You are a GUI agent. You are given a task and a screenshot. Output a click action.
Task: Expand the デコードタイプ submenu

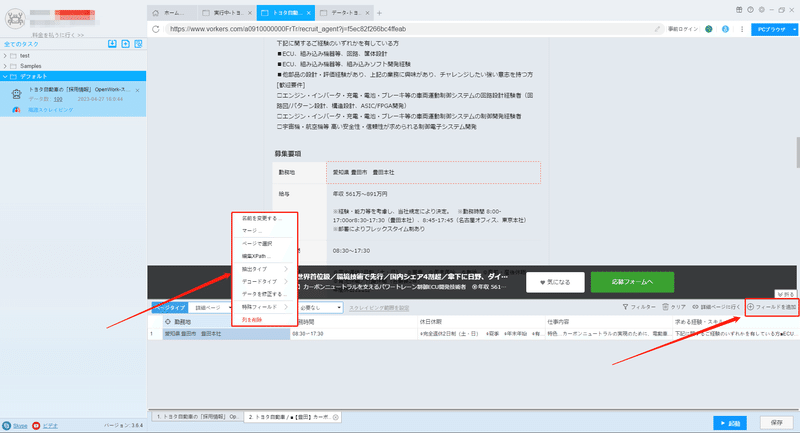click(x=286, y=282)
